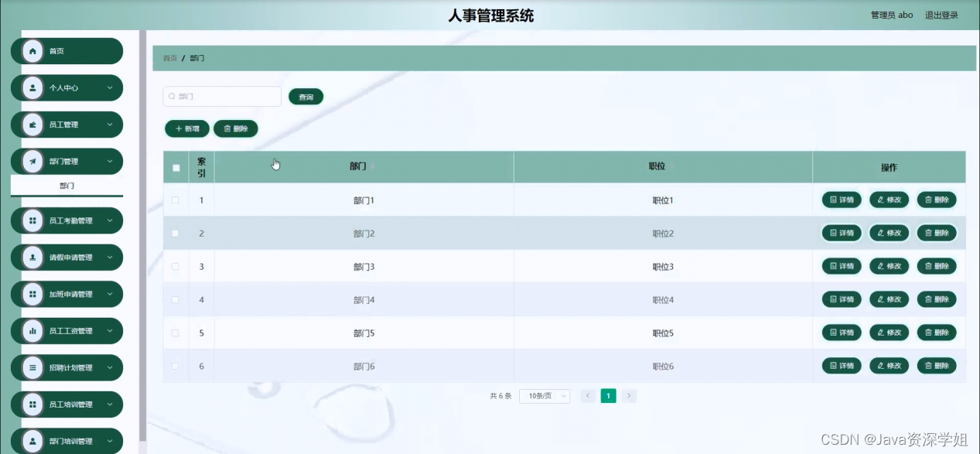
Task: Expand the 员工工资管理 menu chevron
Action: (x=110, y=331)
